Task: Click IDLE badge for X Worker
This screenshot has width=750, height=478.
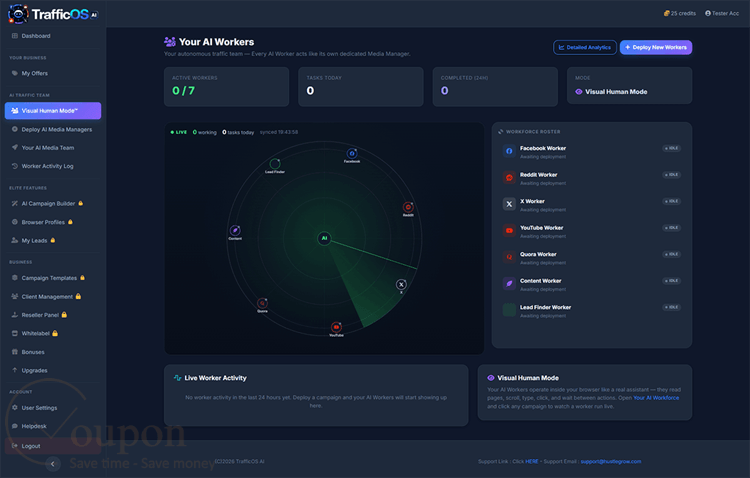Action: (x=672, y=201)
